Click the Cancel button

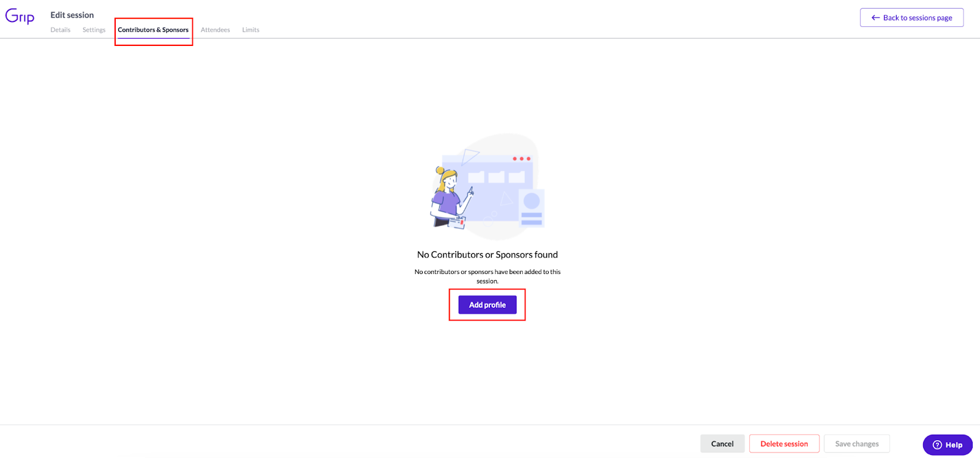(x=722, y=444)
